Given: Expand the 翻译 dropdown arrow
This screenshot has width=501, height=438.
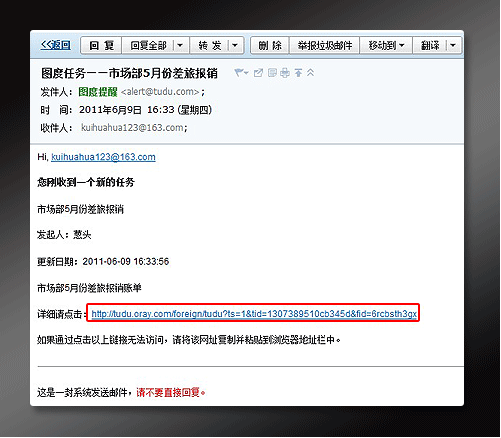Looking at the screenshot, I should [x=453, y=45].
